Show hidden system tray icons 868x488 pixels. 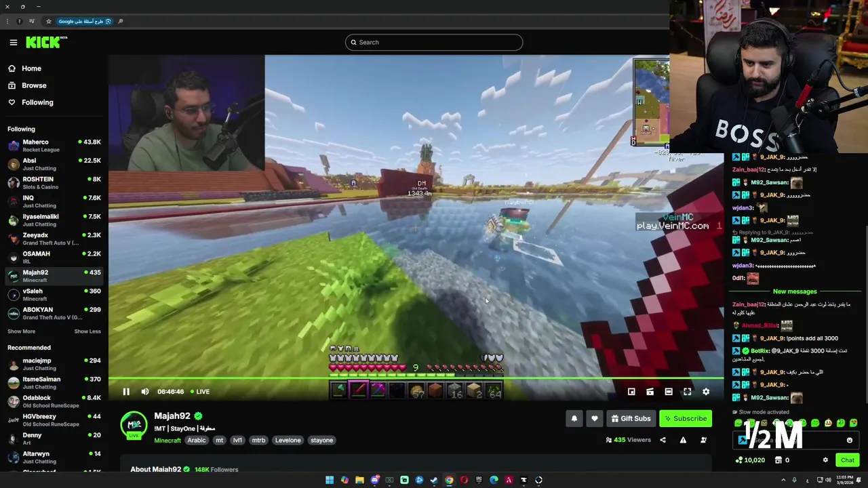[x=783, y=480]
